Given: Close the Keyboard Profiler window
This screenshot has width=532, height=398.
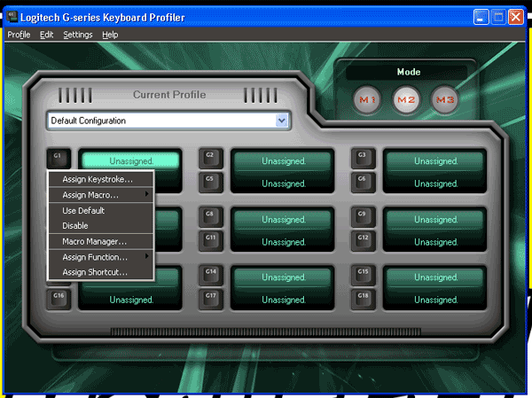Looking at the screenshot, I should tap(516, 17).
